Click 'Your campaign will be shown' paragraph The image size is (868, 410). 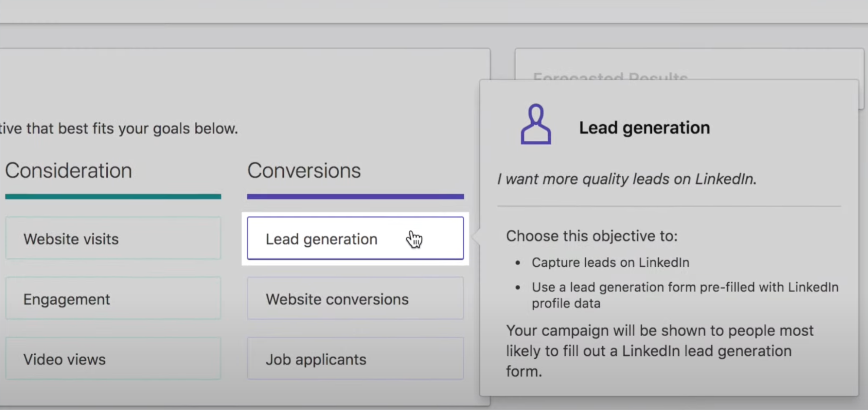point(660,351)
